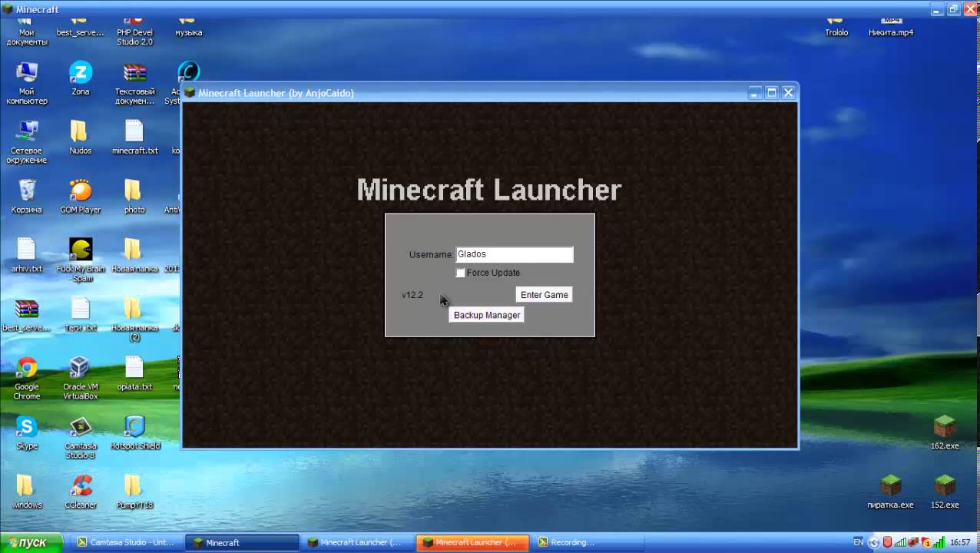Image resolution: width=980 pixels, height=553 pixels.
Task: Click the Enter Game button
Action: coord(545,295)
